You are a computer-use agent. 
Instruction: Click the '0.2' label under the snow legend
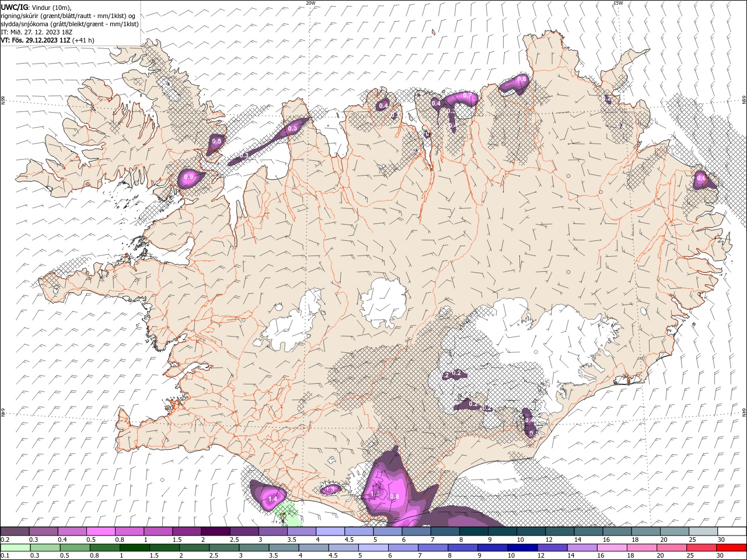tap(5, 540)
